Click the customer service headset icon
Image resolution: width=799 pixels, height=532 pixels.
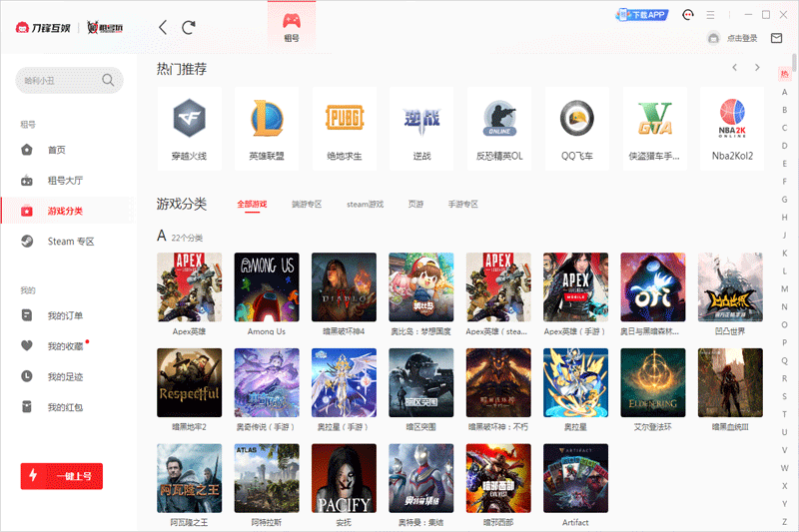pos(688,15)
